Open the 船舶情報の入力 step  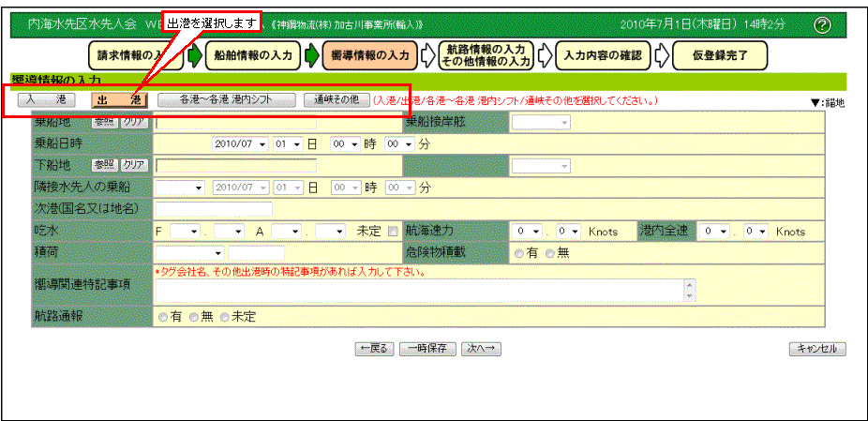(x=252, y=55)
